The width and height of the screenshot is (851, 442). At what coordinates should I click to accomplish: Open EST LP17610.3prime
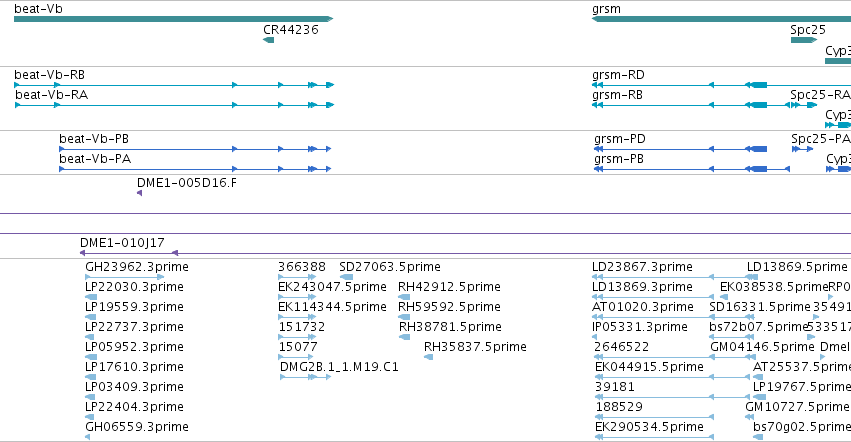[134, 367]
